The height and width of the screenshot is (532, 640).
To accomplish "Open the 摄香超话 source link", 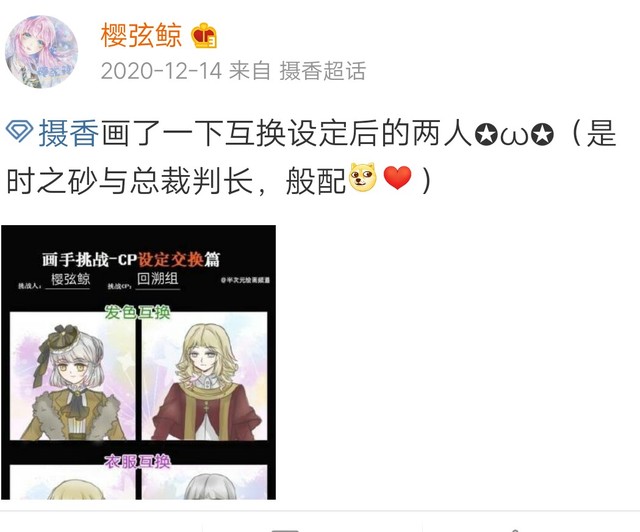I will (322, 71).
